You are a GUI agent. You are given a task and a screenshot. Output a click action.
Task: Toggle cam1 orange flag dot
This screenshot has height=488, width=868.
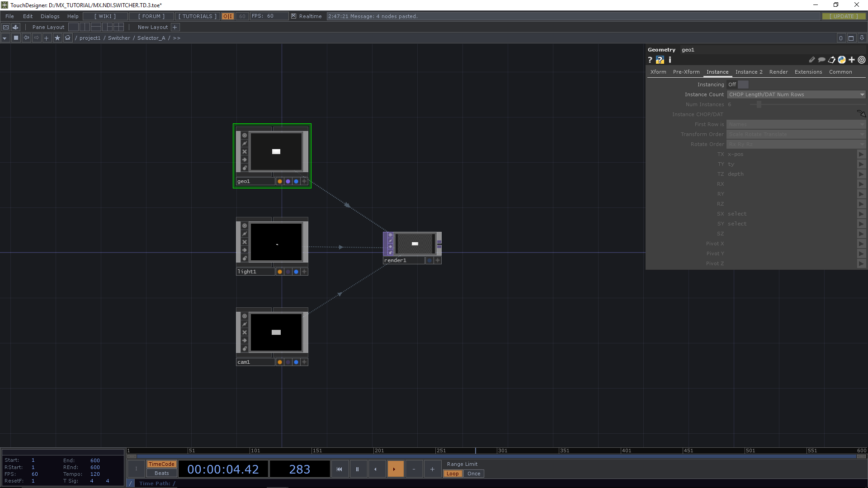point(280,362)
